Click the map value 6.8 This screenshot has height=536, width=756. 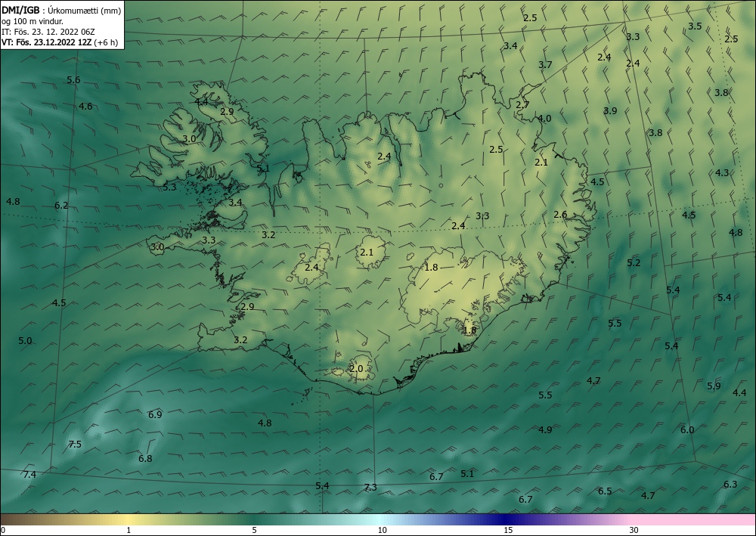tap(145, 458)
